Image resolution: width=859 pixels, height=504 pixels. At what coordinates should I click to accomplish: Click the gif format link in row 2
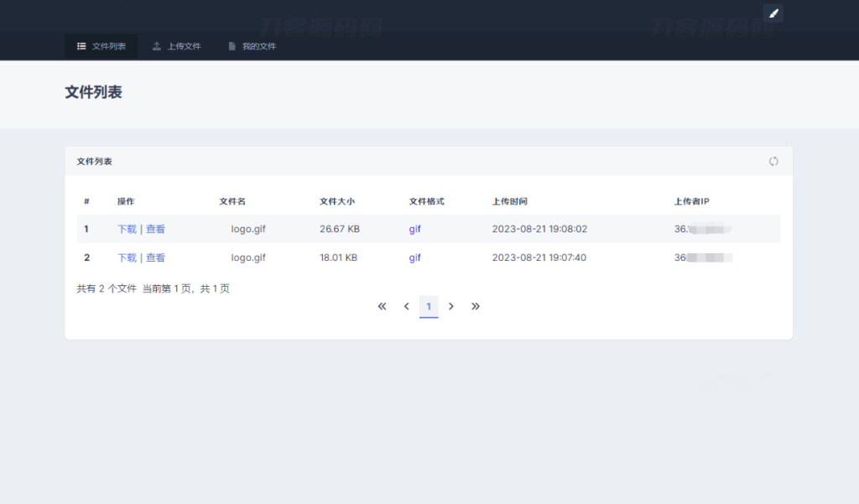click(x=414, y=257)
